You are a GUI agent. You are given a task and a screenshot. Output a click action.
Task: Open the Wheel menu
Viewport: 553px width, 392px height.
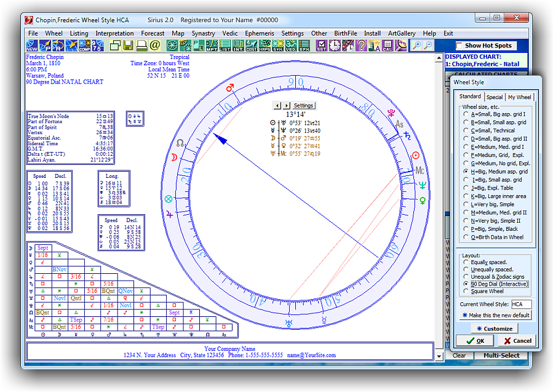pyautogui.click(x=54, y=33)
